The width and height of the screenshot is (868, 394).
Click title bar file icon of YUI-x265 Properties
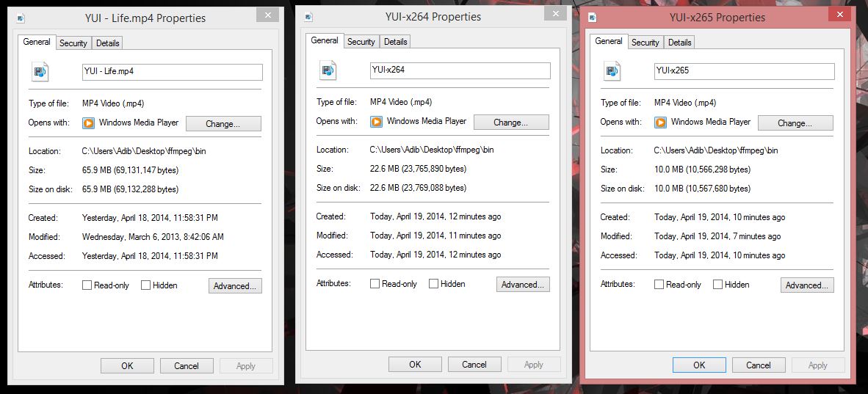coord(593,18)
